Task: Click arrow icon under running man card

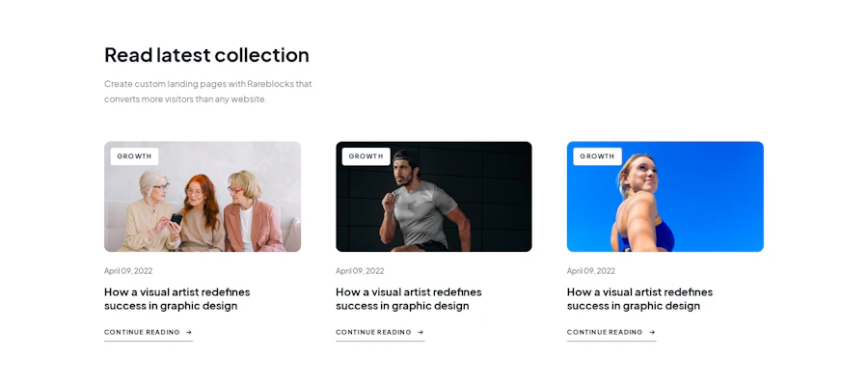Action: (420, 332)
